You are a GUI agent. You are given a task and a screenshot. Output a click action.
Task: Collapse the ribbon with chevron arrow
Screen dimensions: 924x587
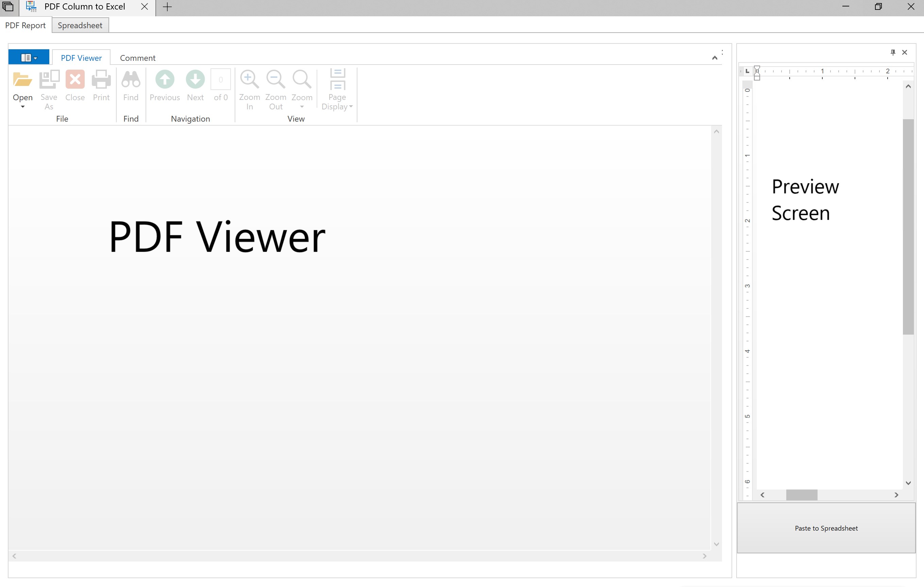click(715, 58)
